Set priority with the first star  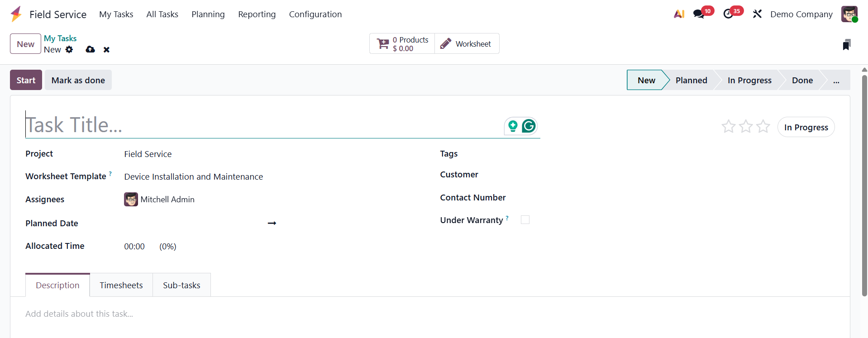pyautogui.click(x=728, y=126)
